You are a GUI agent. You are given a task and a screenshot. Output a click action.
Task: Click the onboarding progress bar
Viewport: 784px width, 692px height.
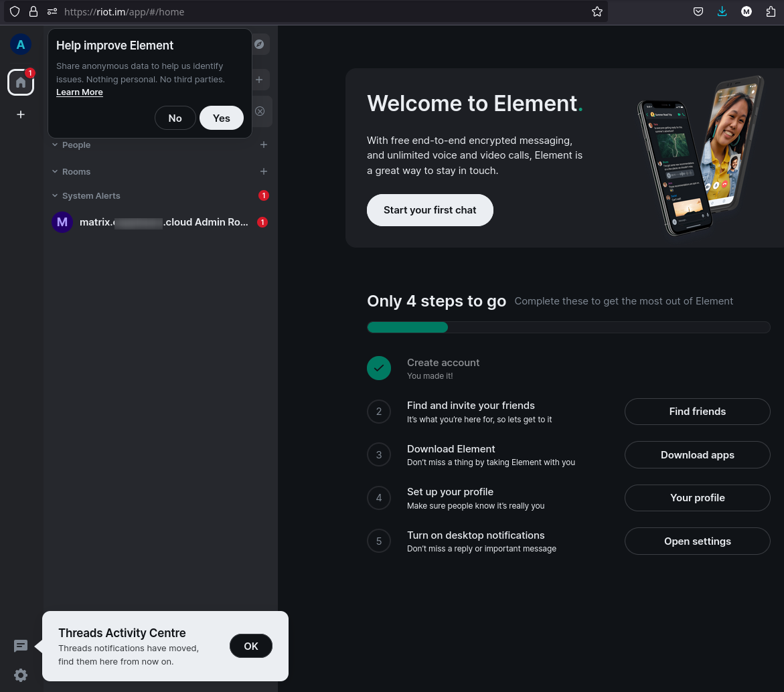pyautogui.click(x=568, y=327)
